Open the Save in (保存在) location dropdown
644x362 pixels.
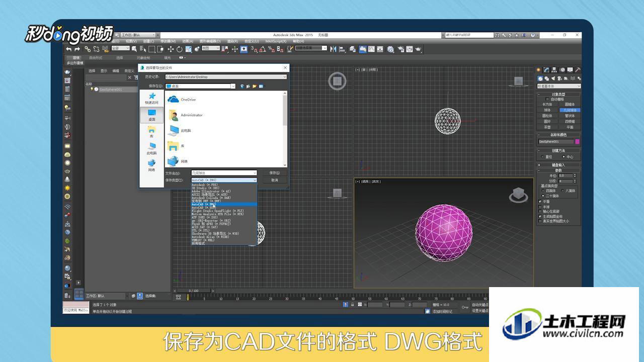click(233, 86)
